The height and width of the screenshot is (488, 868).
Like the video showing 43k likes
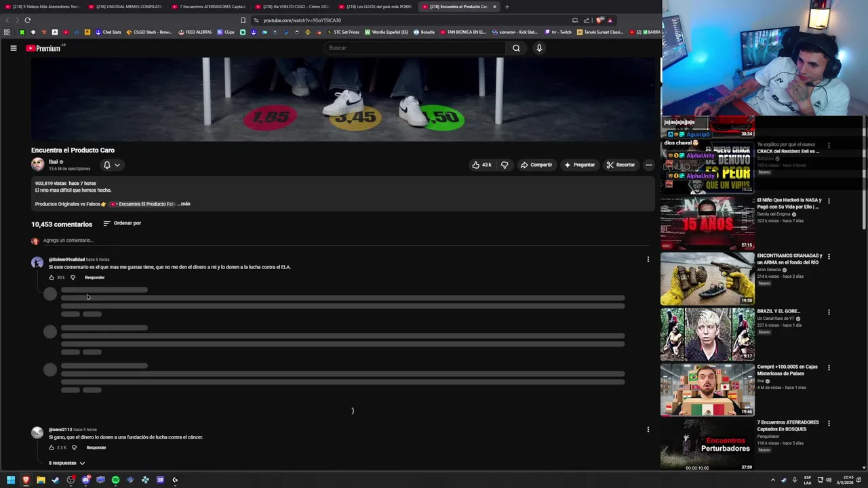pos(481,165)
